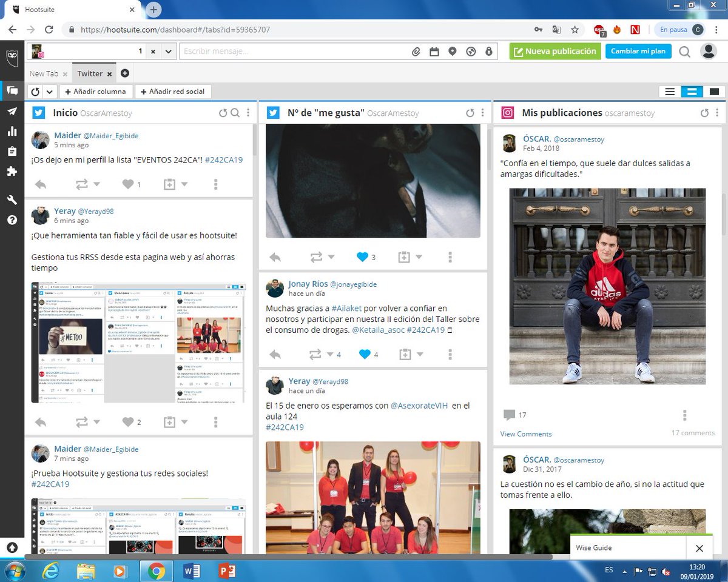Switch to the New Tab dashboard tab

44,73
